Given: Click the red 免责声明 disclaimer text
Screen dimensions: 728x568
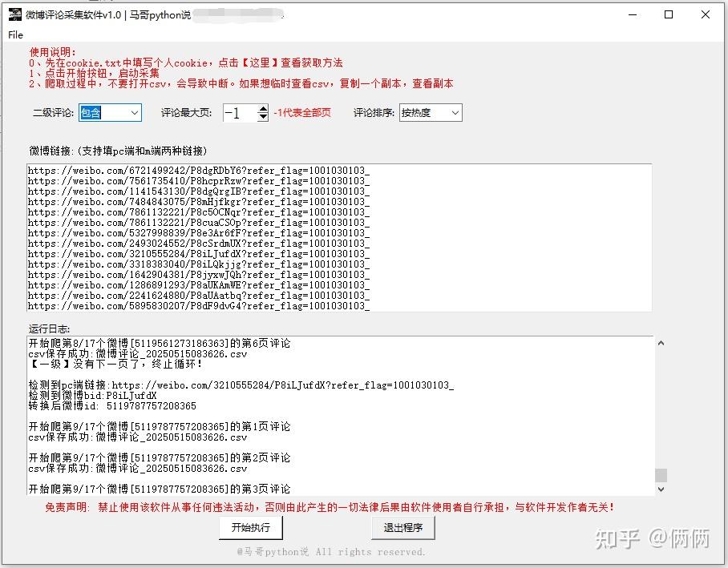Looking at the screenshot, I should 330,507.
